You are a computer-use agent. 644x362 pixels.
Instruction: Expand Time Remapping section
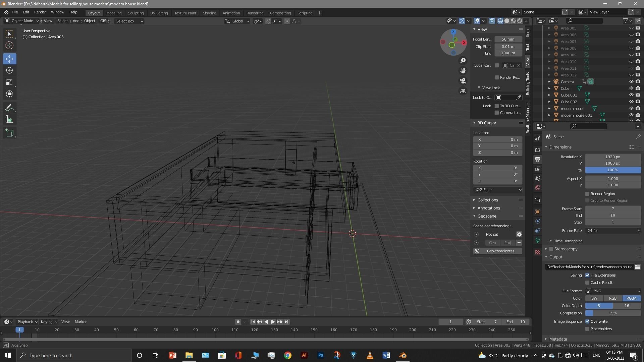coord(568,241)
